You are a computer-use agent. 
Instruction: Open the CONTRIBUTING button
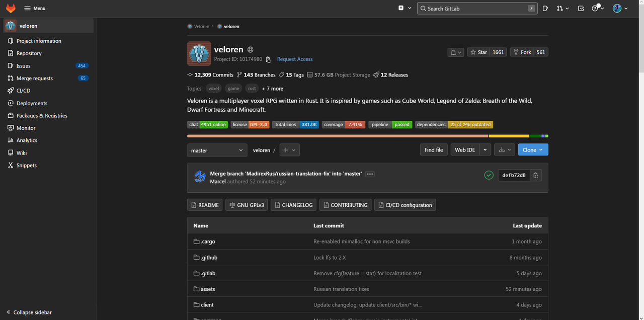pos(346,205)
